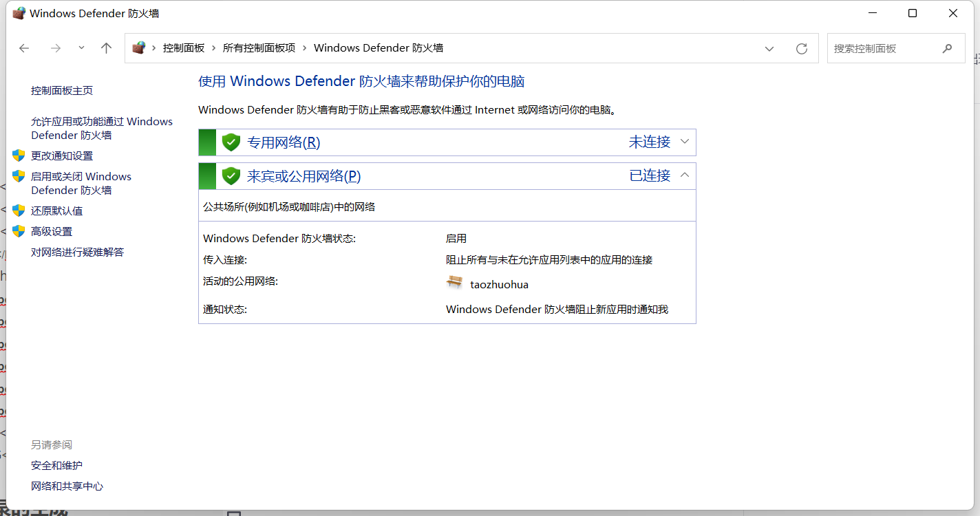980x516 pixels.
Task: Click 控制面板 breadcrumb
Action: [x=184, y=48]
